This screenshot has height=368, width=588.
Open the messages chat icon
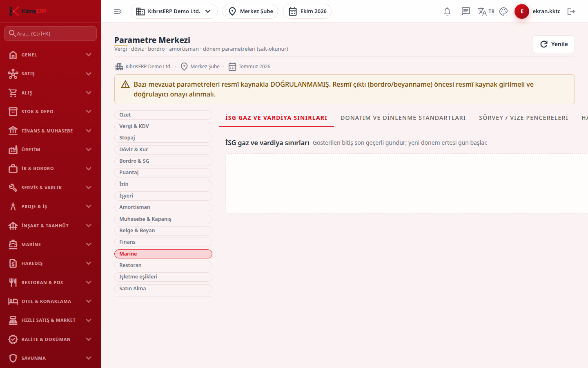point(466,11)
